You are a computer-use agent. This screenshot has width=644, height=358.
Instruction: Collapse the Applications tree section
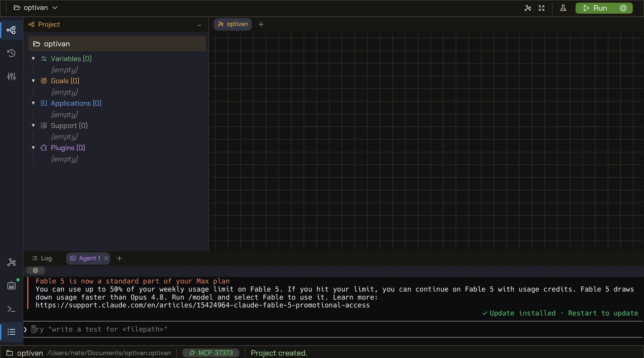(x=33, y=103)
